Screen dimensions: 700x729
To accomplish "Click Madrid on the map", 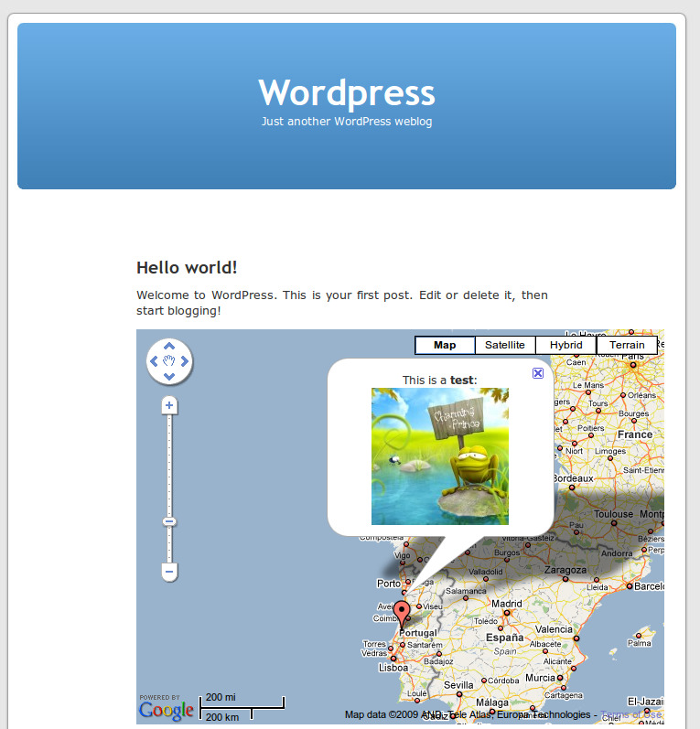I will (x=507, y=604).
